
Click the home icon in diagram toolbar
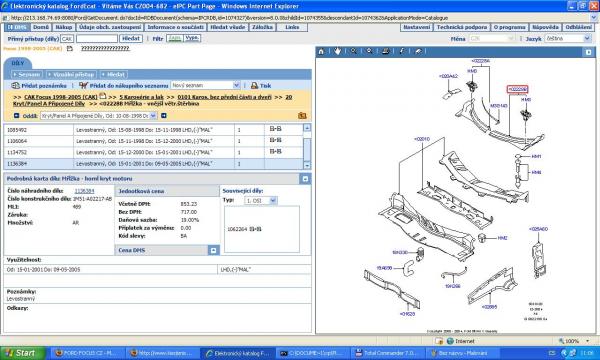pos(321,51)
